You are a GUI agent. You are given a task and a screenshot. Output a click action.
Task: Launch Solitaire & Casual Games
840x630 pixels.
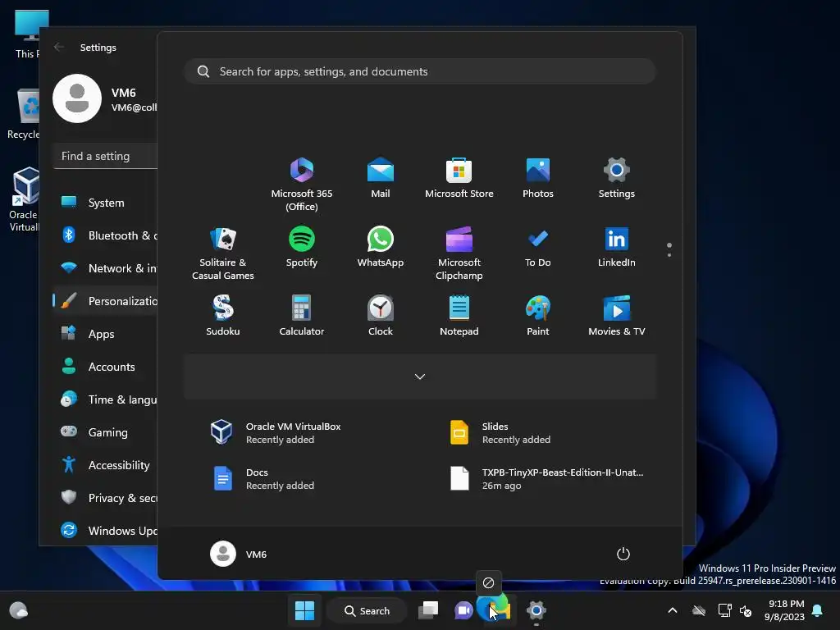(x=223, y=253)
